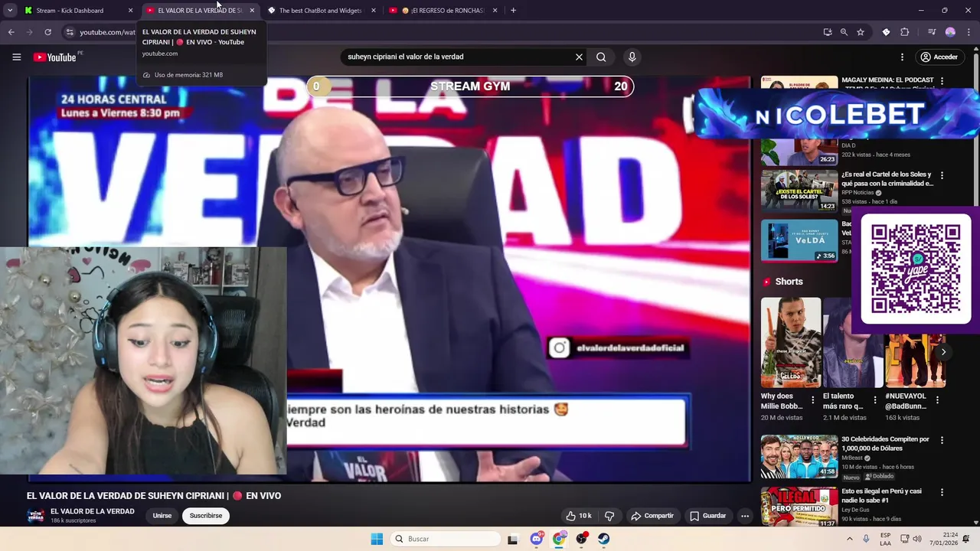Open YouTube settings three-dot menu

coord(902,57)
